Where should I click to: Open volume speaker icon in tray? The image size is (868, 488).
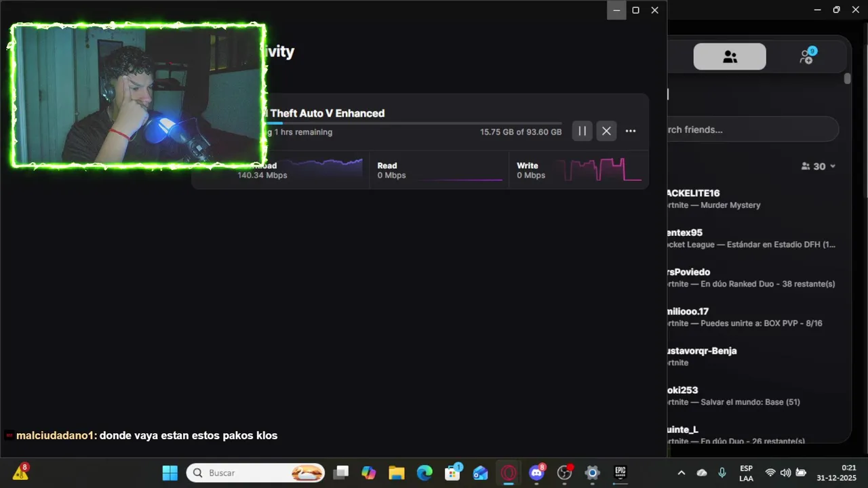click(x=785, y=472)
